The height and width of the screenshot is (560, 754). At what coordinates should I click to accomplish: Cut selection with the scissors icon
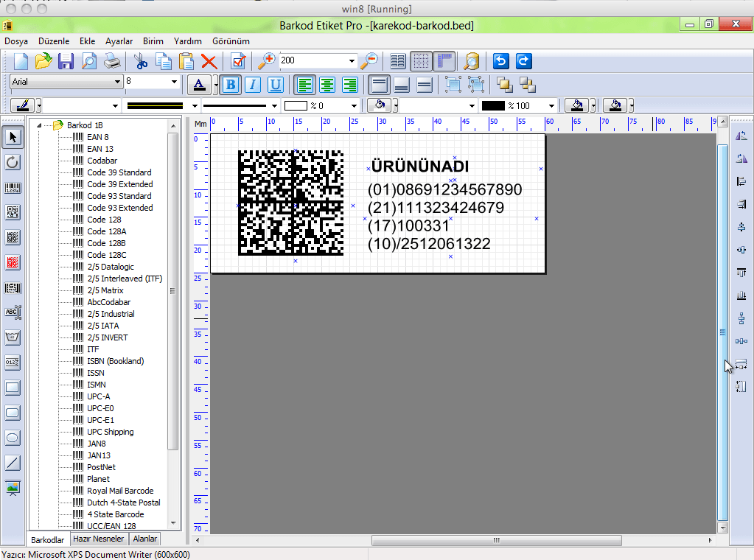pos(141,61)
